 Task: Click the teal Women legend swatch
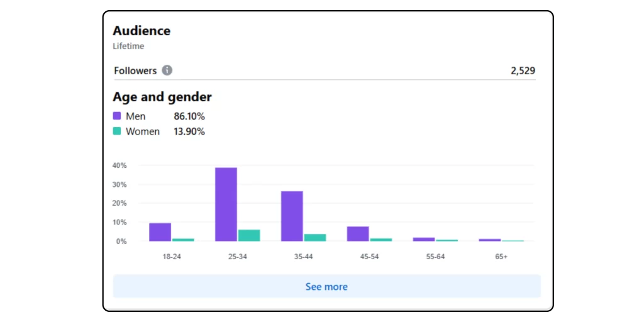117,131
